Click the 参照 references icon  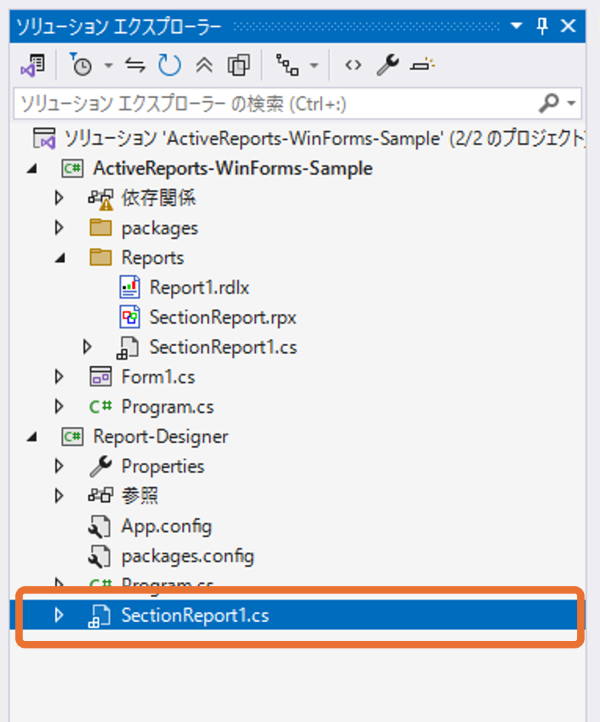pyautogui.click(x=100, y=495)
